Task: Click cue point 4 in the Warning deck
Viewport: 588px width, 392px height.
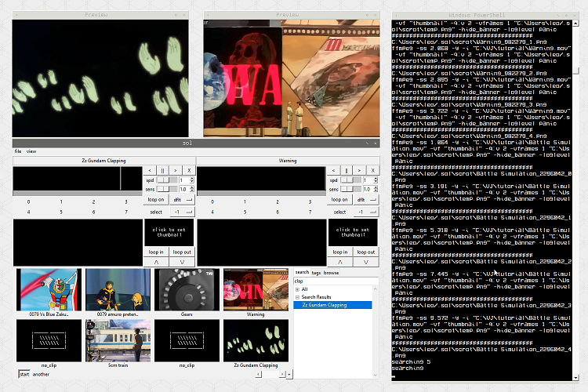Action: [212, 212]
